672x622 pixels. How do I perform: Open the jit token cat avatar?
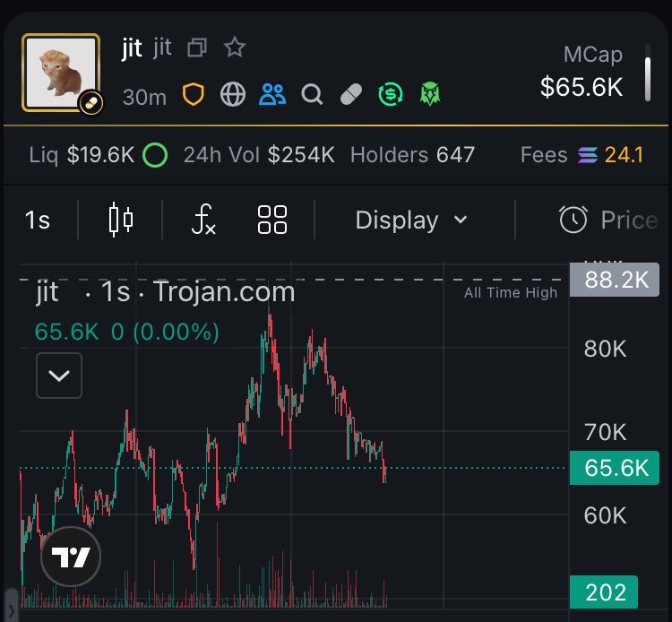point(61,73)
